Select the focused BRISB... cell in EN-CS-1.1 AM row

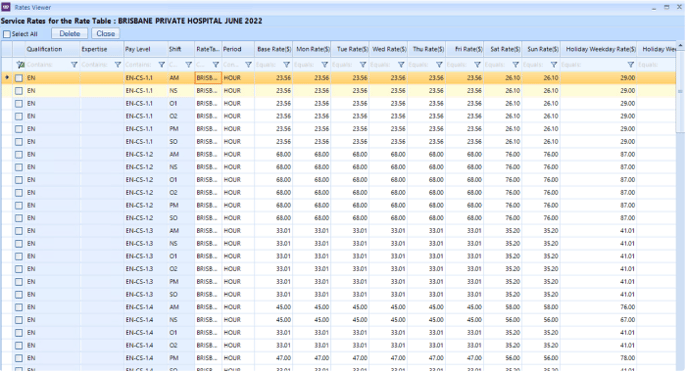(208, 78)
